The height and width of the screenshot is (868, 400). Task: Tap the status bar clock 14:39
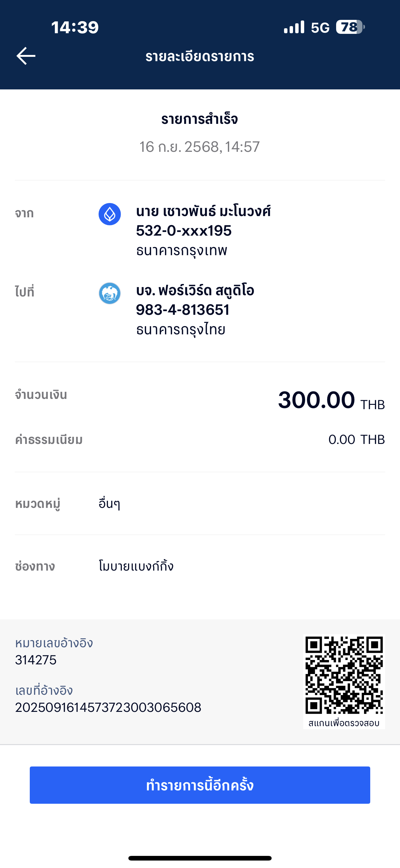click(x=75, y=27)
